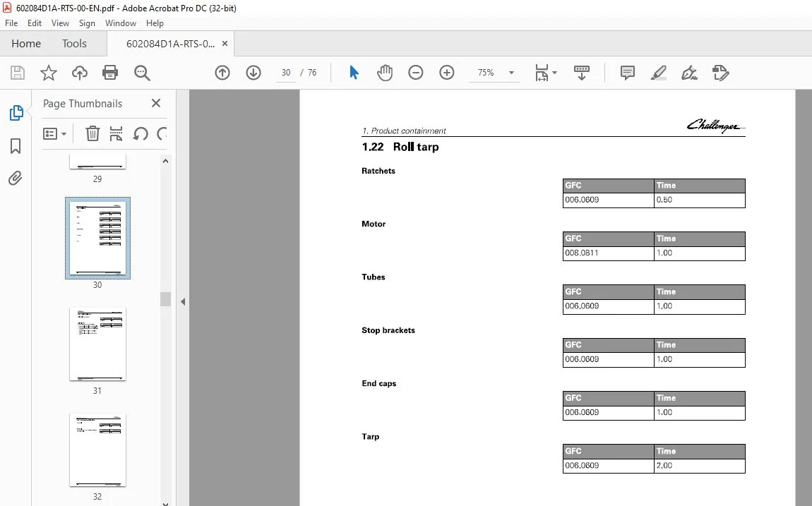Go to next page arrow

pyautogui.click(x=253, y=73)
